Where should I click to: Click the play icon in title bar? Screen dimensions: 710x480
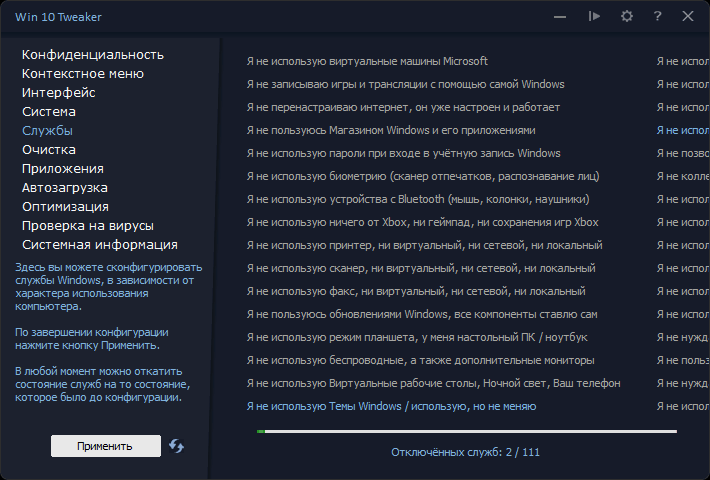tap(594, 16)
